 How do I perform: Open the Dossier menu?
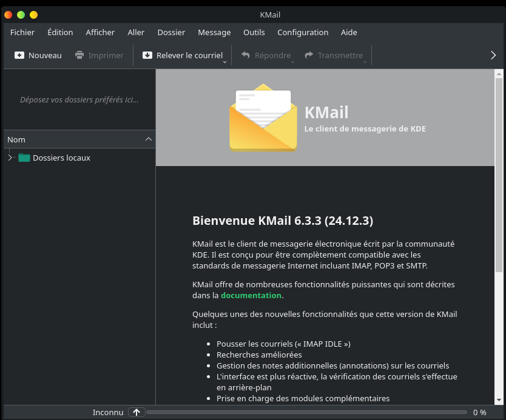click(x=171, y=32)
